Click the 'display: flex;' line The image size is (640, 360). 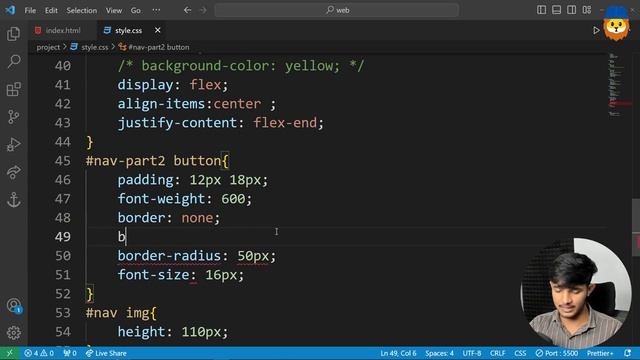tap(173, 85)
